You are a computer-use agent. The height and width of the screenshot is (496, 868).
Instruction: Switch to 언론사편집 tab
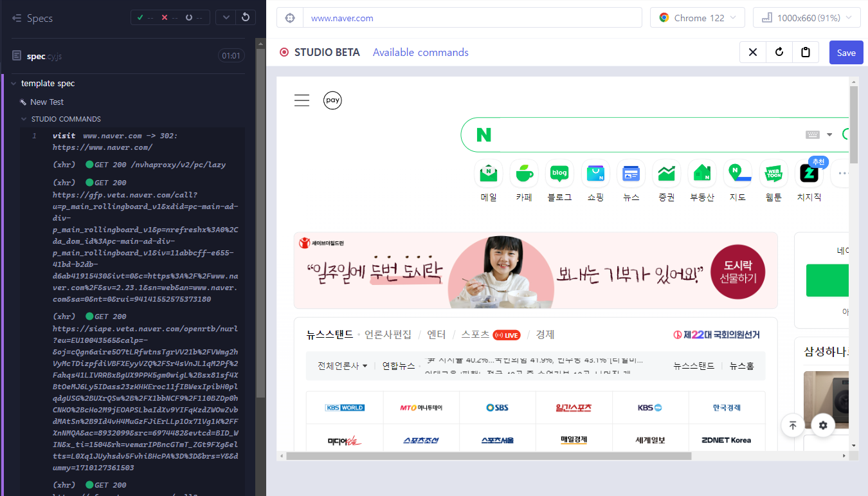click(x=388, y=335)
